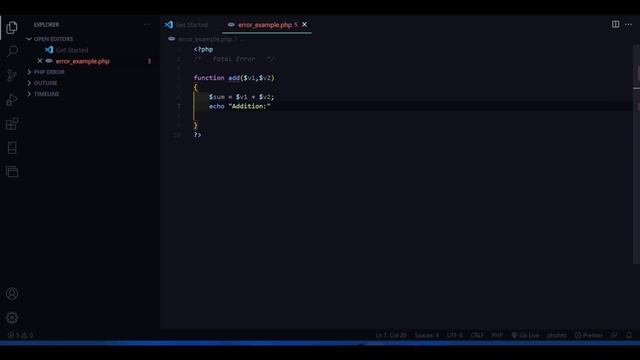Viewport: 640px width, 360px height.
Task: Click the notifications bell in status bar
Action: point(629,335)
